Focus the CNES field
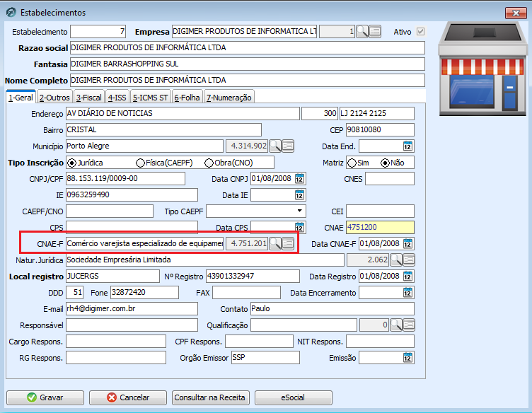The width and height of the screenshot is (532, 413). [x=390, y=179]
